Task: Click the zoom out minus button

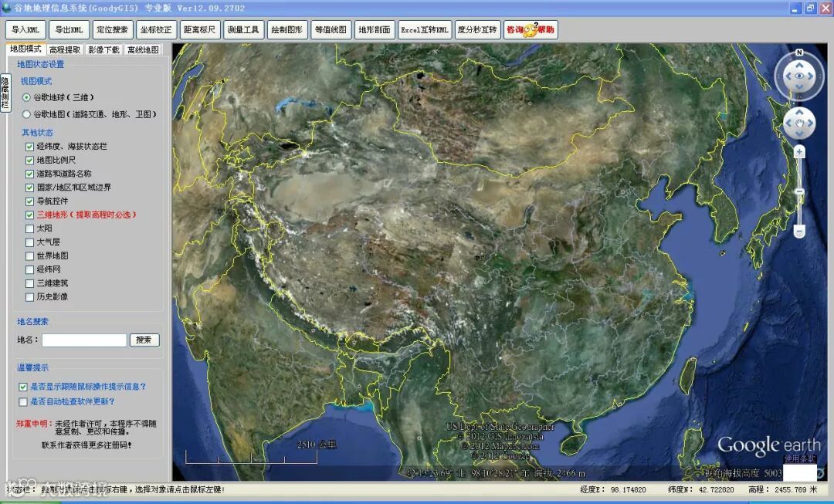Action: click(x=799, y=231)
